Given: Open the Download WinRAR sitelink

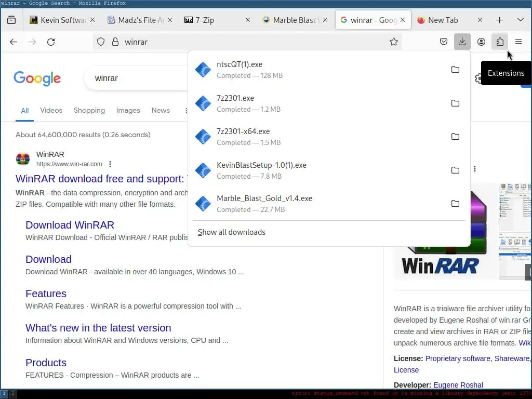Looking at the screenshot, I should (70, 225).
